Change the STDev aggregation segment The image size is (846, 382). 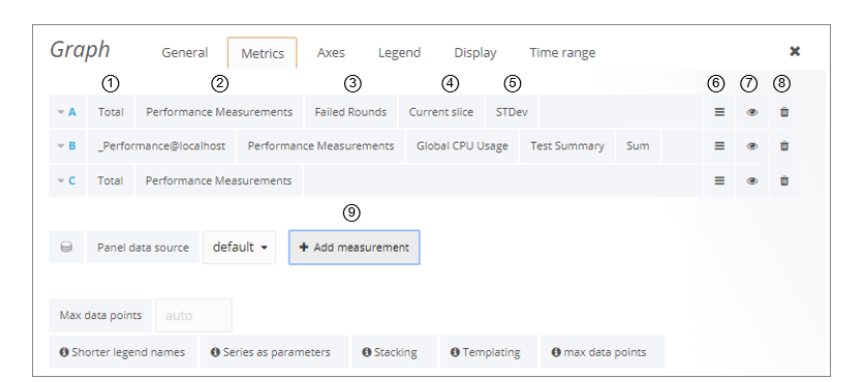point(511,112)
